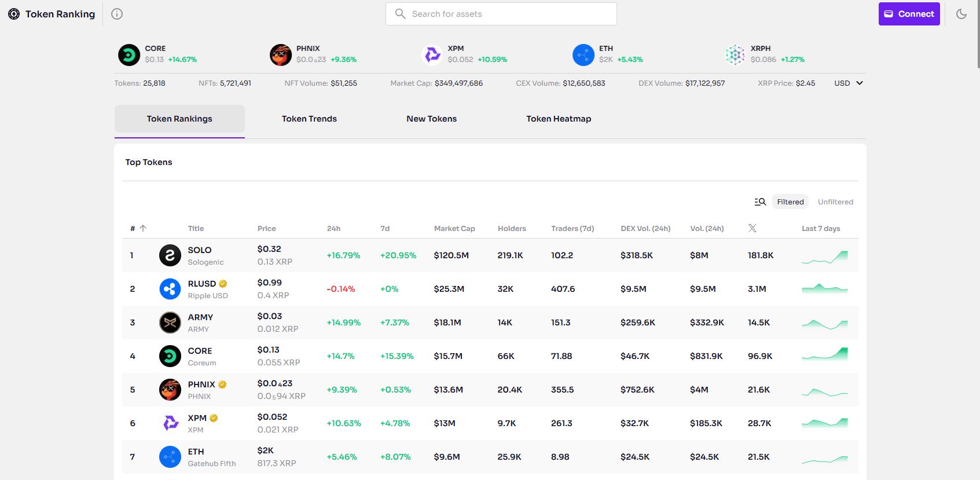This screenshot has width=980, height=480.
Task: Toggle dark mode moon icon
Action: coord(961,14)
